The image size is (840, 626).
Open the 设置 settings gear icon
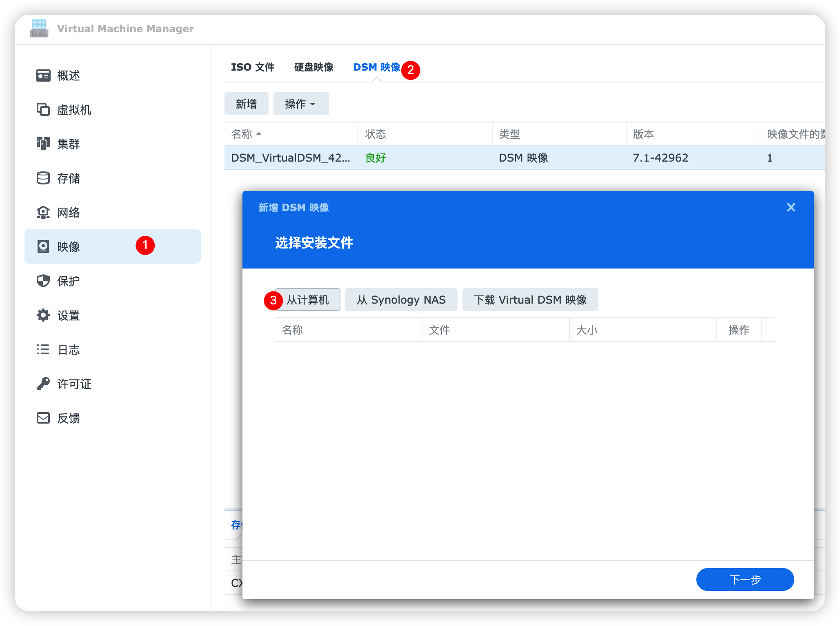point(43,315)
